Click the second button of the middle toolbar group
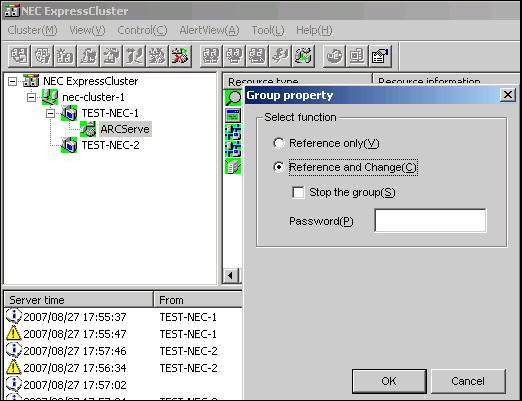This screenshot has width=522, height=401. point(234,56)
